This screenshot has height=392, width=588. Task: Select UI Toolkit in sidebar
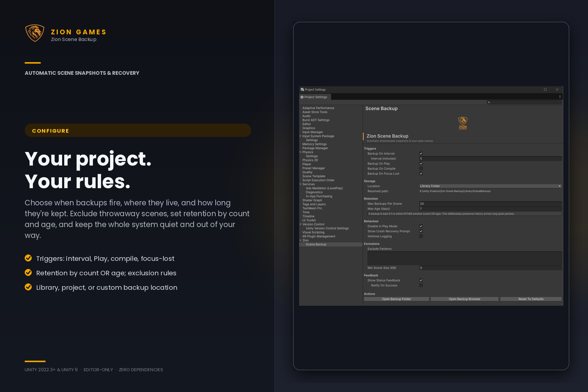tap(309, 220)
